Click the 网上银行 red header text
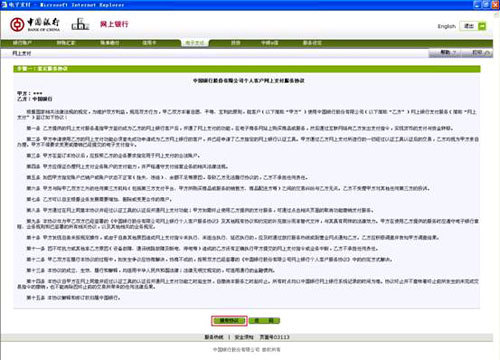Image resolution: width=500 pixels, height=360 pixels. tap(114, 24)
